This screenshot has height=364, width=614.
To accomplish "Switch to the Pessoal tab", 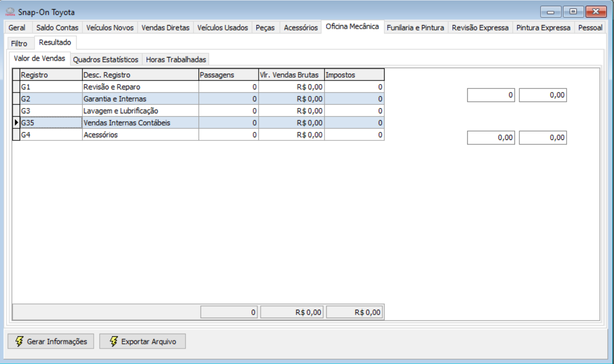I will click(x=590, y=28).
